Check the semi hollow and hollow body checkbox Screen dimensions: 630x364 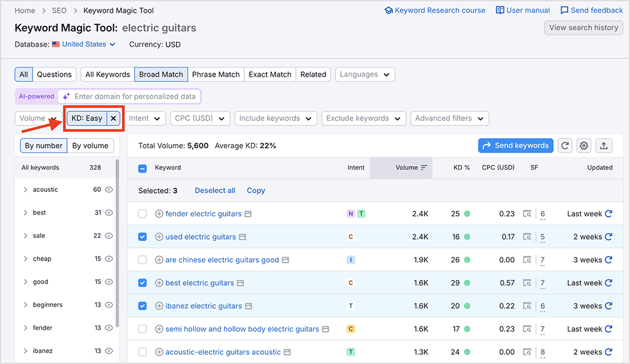142,329
